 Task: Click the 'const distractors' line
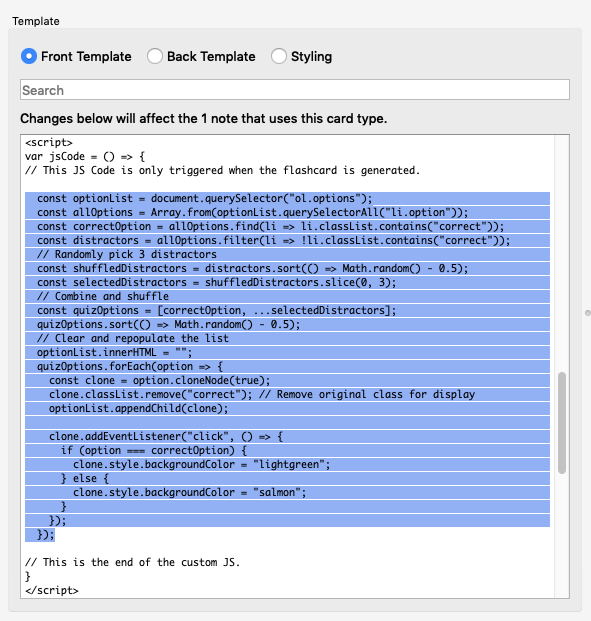[x=273, y=240]
